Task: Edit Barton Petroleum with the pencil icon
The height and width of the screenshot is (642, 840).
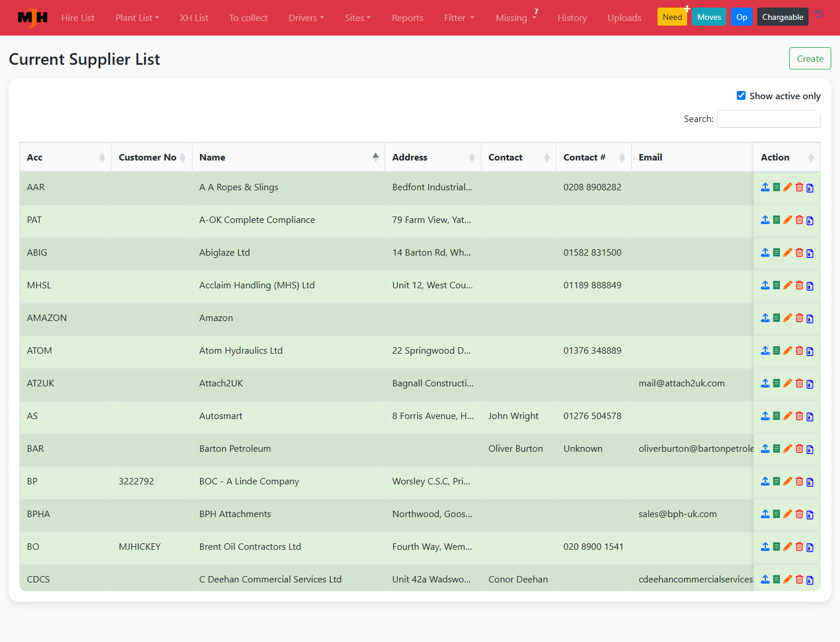Action: pos(788,449)
